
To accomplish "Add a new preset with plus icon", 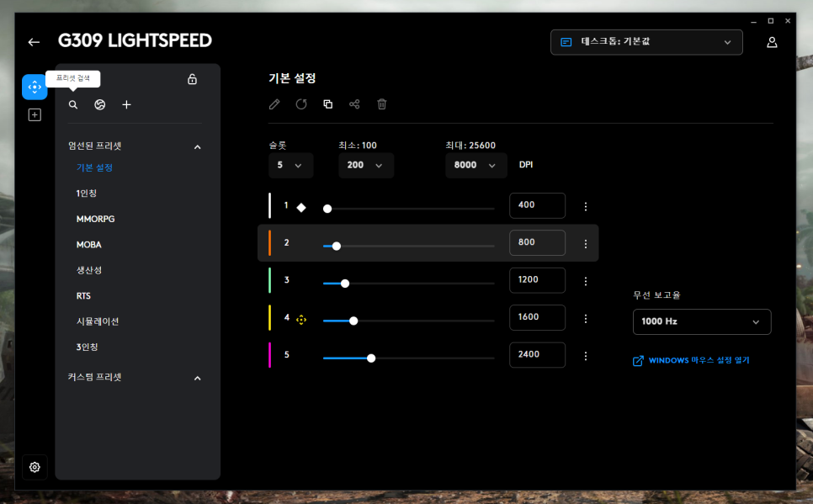I will click(126, 104).
